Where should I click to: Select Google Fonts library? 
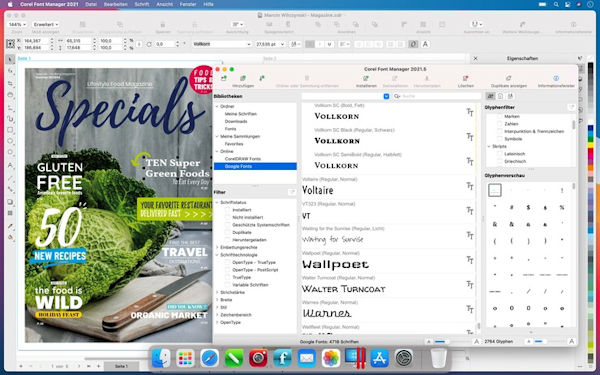255,166
